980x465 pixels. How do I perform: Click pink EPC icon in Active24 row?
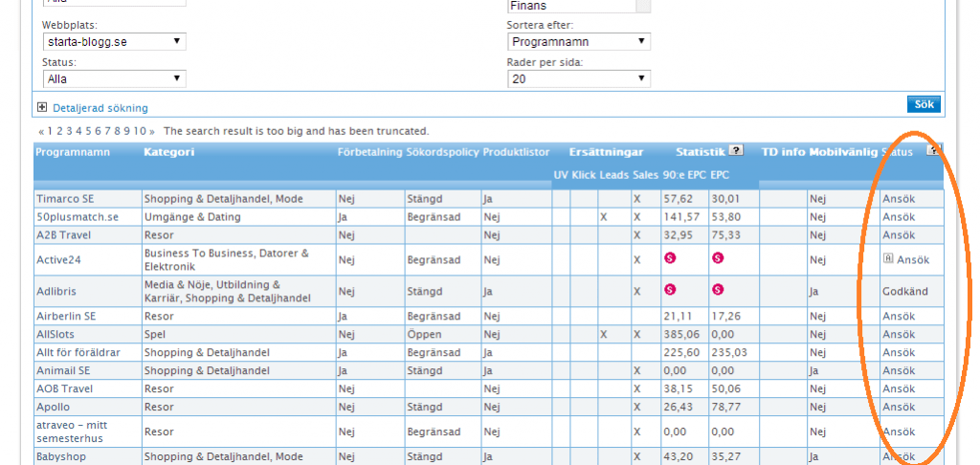coord(718,257)
